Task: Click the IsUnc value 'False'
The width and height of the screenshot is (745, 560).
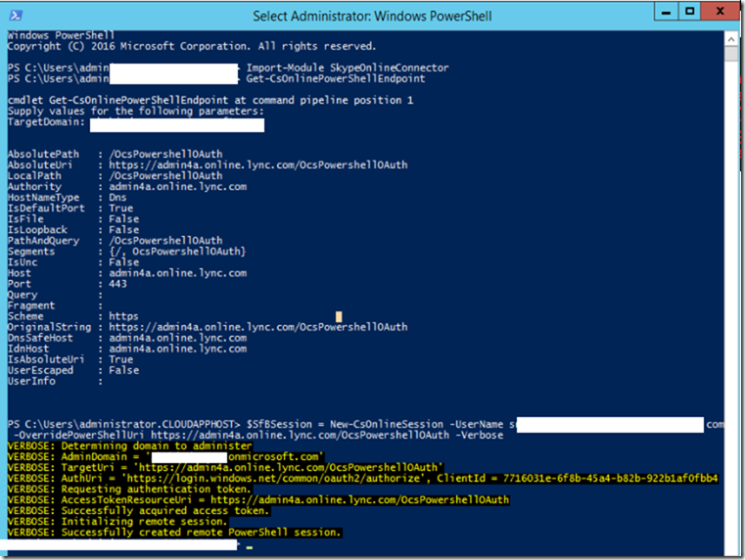Action: point(123,262)
